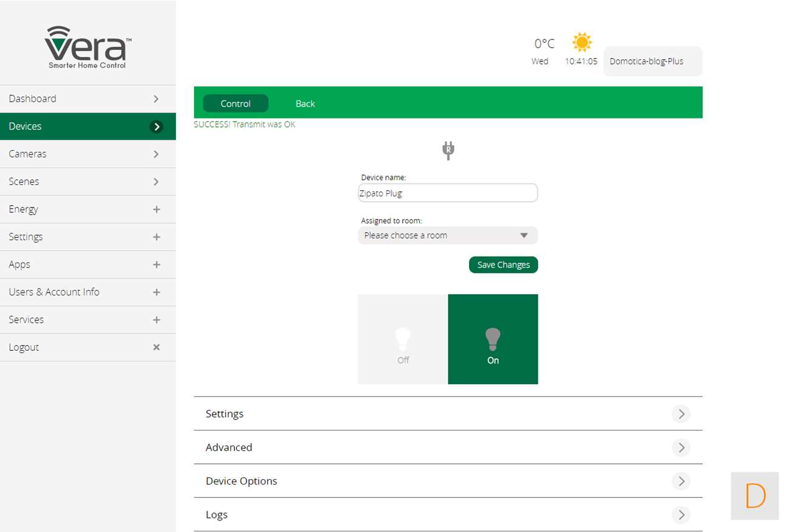This screenshot has height=532, width=791.
Task: Click the plus icon next to Energy
Action: 156,209
